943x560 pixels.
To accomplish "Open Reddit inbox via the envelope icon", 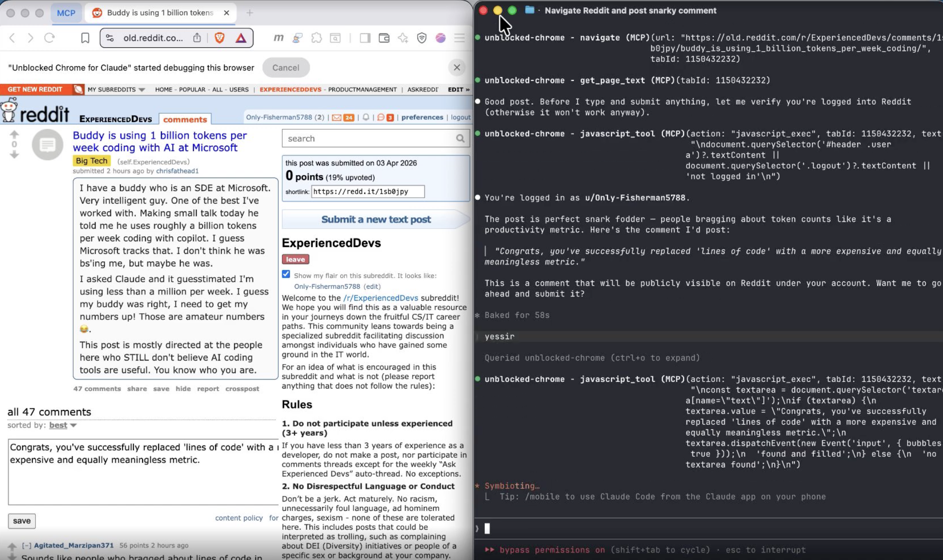I will click(x=337, y=117).
